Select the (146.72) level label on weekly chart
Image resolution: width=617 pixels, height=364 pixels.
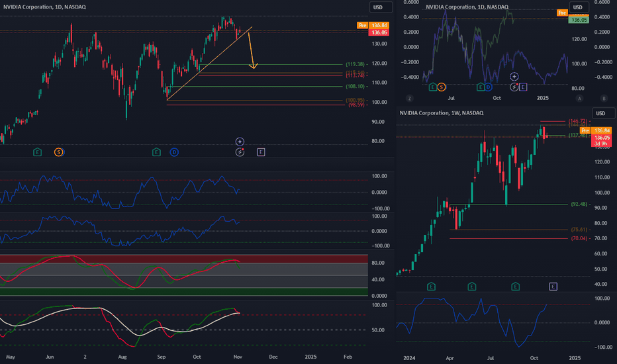(x=578, y=121)
